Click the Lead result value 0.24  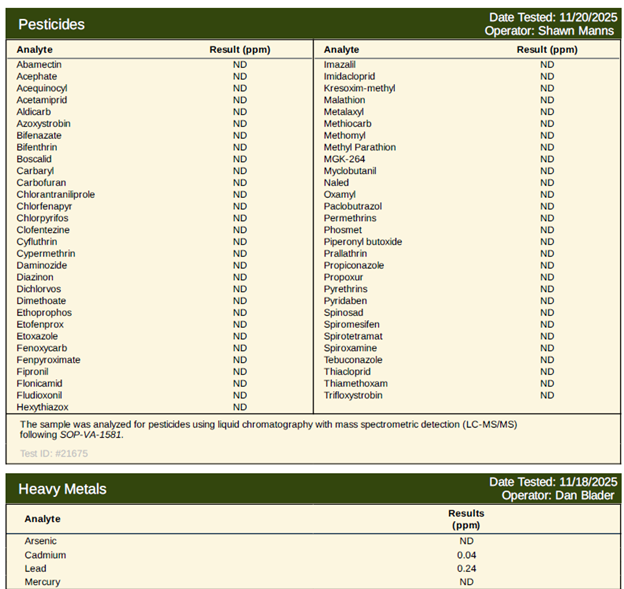[466, 568]
